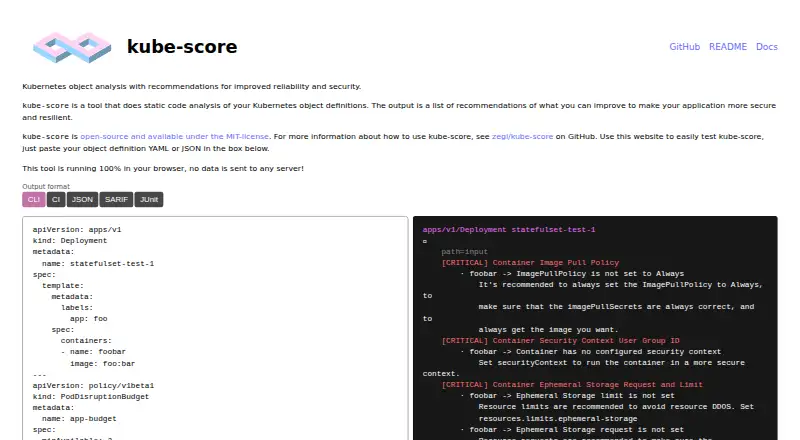Click the YAML input line 'kind: Deployment'
This screenshot has height=440, width=800.
coord(70,240)
